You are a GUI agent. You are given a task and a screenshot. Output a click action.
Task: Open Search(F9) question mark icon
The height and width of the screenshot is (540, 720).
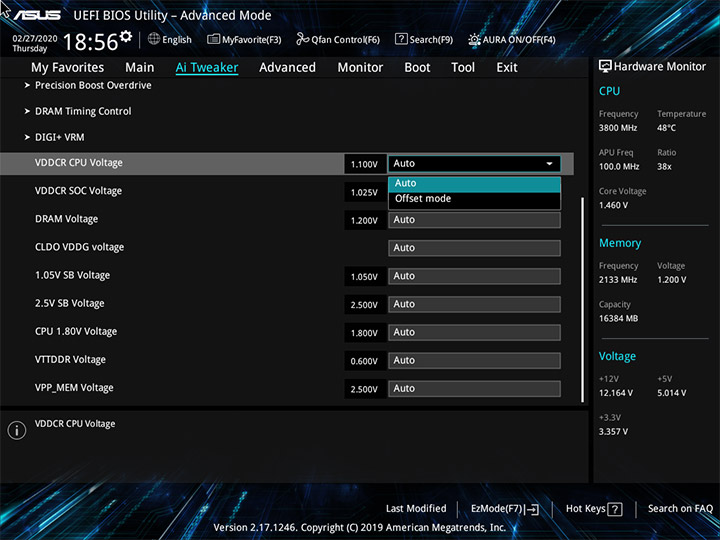[x=401, y=39]
